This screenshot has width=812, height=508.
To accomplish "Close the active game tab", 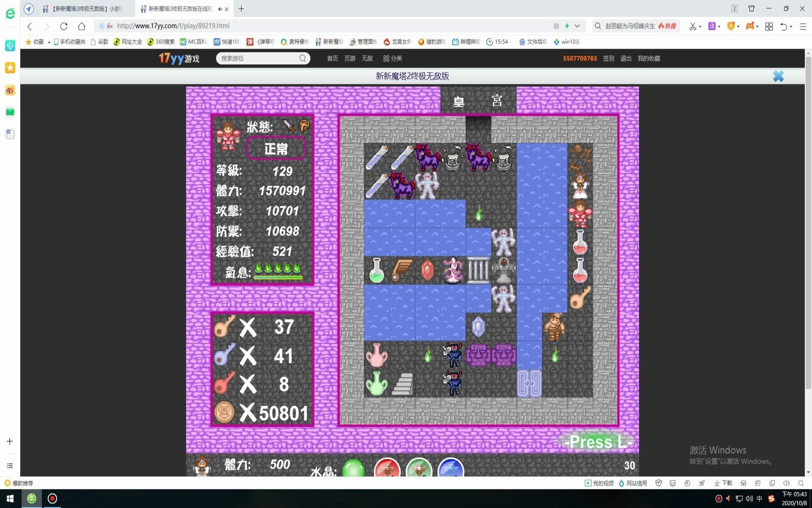I will tap(227, 9).
